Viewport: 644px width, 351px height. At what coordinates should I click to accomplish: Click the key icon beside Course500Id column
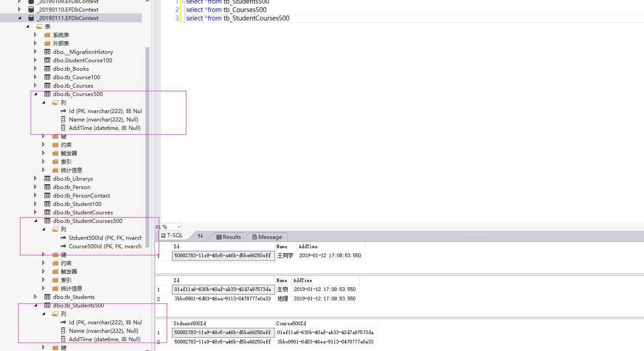[x=64, y=246]
